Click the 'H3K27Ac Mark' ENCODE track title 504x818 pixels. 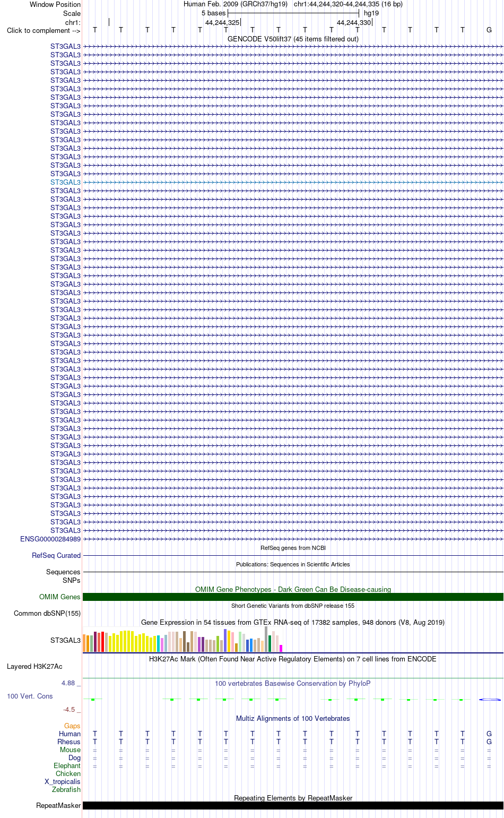point(293,659)
